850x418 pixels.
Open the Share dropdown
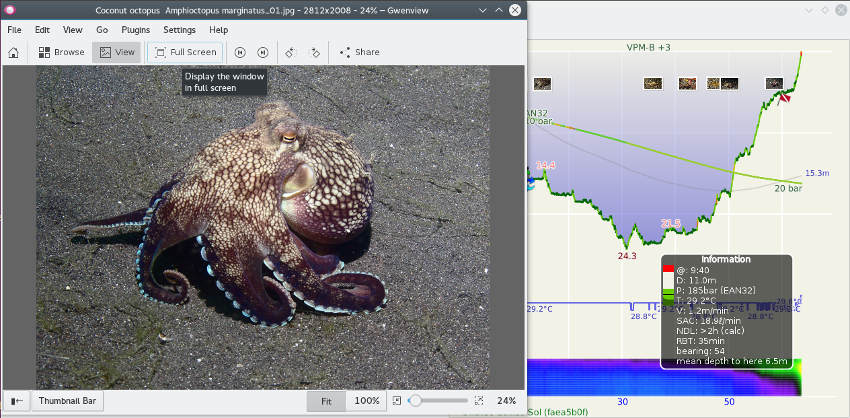point(359,52)
